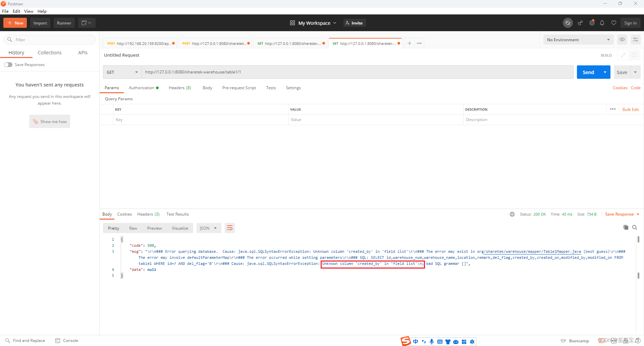The height and width of the screenshot is (346, 644).
Task: Open the No Environment dropdown
Action: [578, 40]
